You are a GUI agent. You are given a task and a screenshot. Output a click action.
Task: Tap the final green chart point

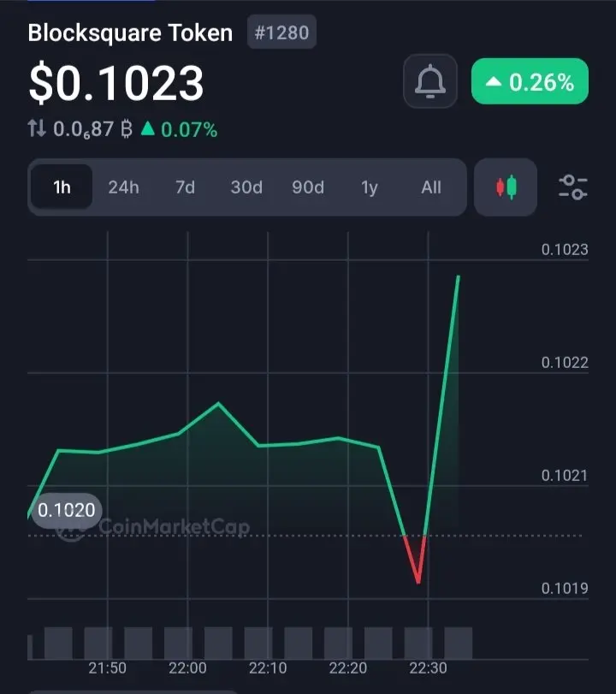click(x=458, y=277)
